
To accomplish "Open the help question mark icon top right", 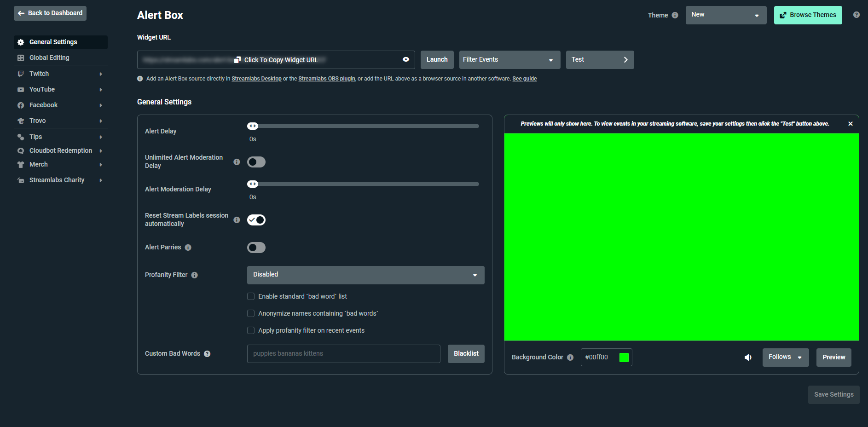I will pyautogui.click(x=856, y=15).
